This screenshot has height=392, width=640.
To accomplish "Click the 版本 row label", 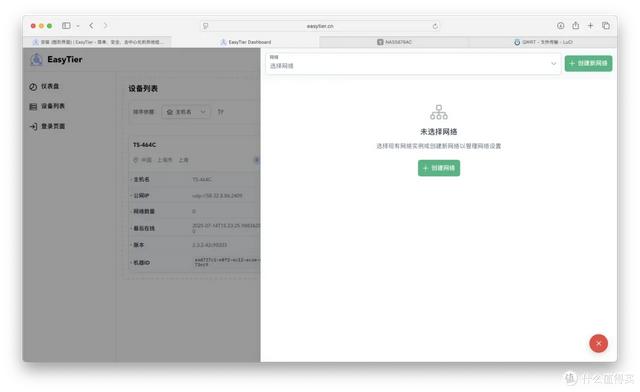I will [139, 245].
